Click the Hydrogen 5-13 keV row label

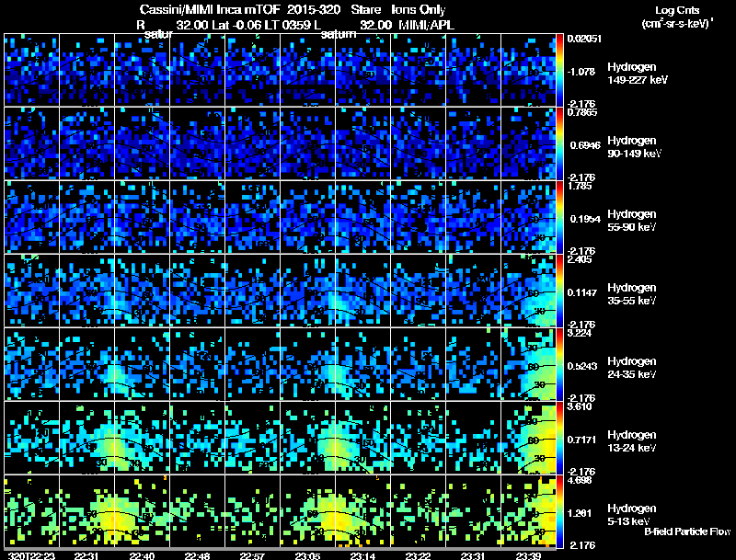632,515
